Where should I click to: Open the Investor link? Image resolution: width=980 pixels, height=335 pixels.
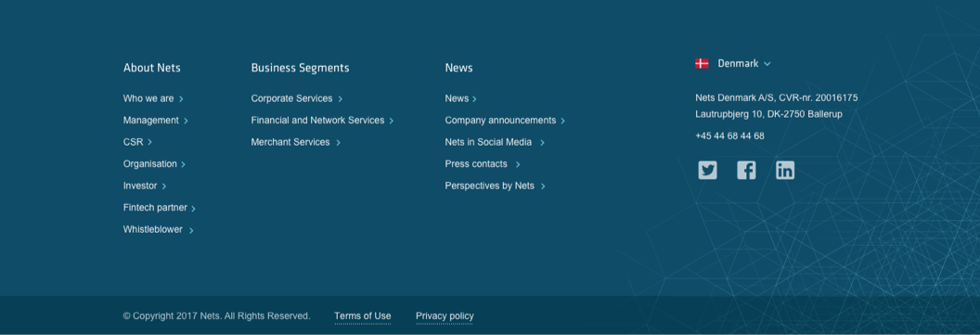(140, 186)
